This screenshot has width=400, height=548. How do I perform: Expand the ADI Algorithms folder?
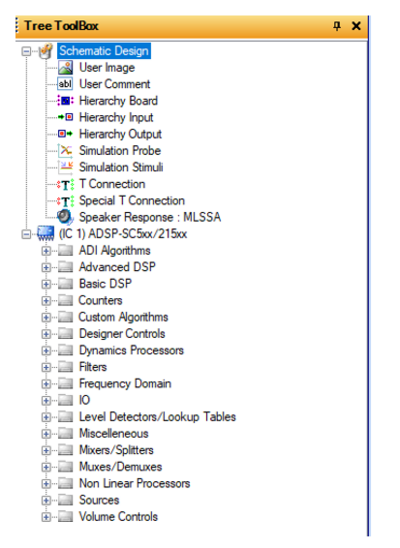[x=46, y=251]
